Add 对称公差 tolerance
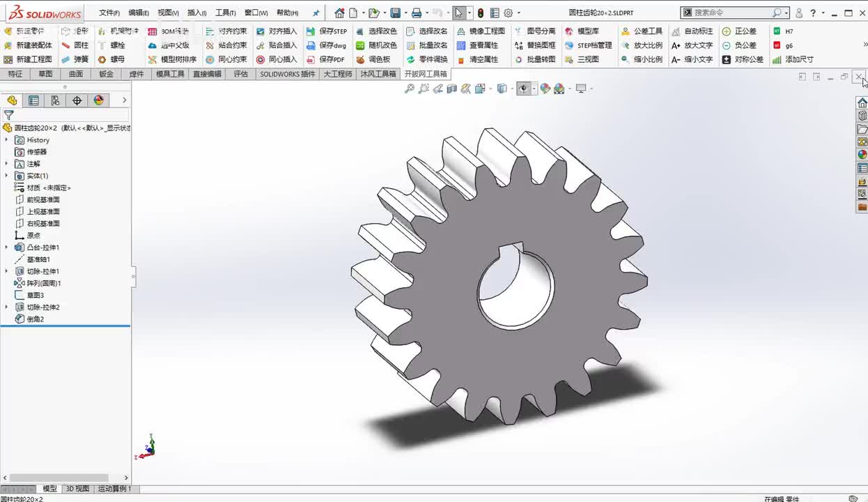 tap(743, 59)
